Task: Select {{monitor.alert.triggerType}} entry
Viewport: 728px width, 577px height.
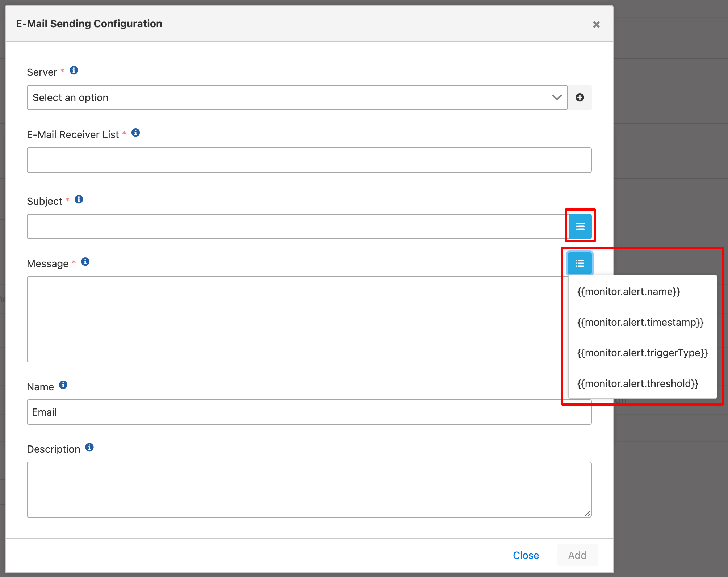Action: click(x=642, y=353)
